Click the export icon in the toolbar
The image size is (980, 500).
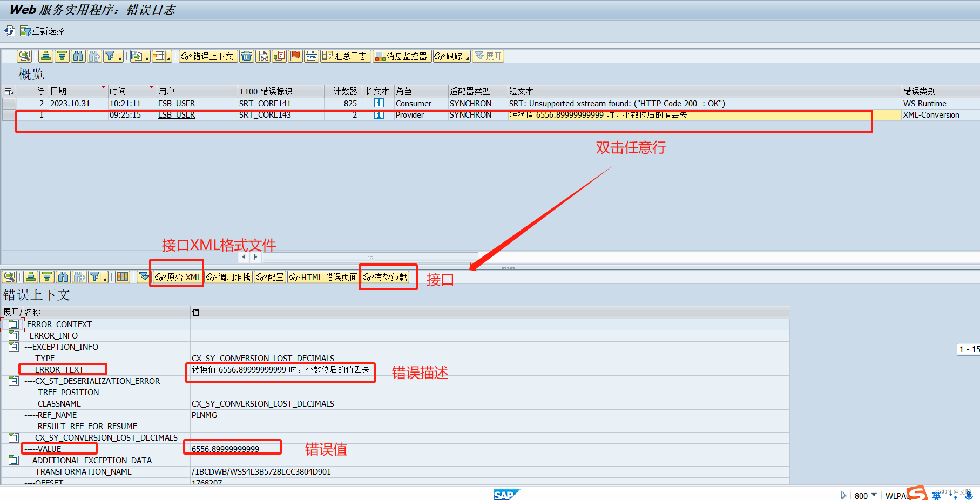tap(138, 56)
